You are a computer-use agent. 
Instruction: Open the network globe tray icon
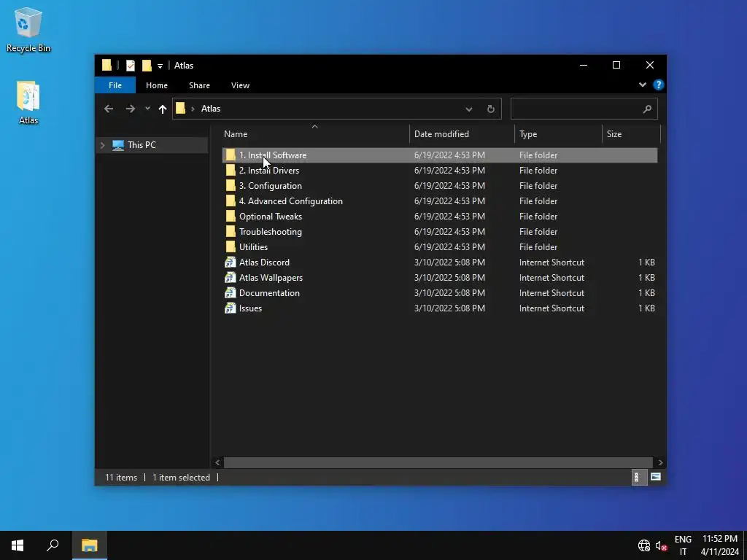coord(643,545)
